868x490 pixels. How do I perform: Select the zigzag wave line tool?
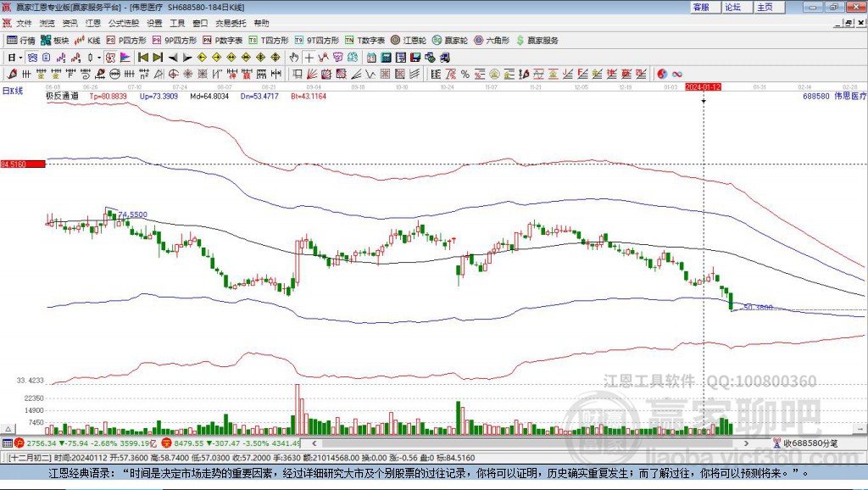(x=370, y=75)
